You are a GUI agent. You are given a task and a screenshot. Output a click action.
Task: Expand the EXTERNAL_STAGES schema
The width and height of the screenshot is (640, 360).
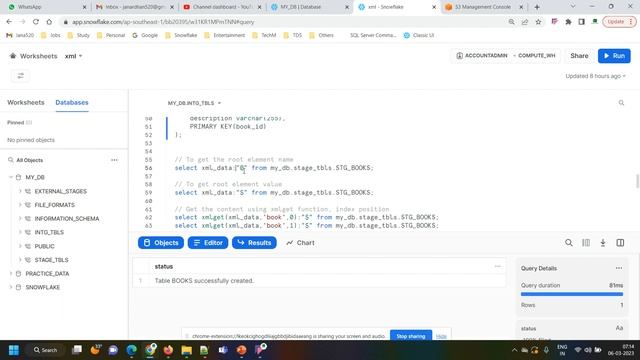20,191
